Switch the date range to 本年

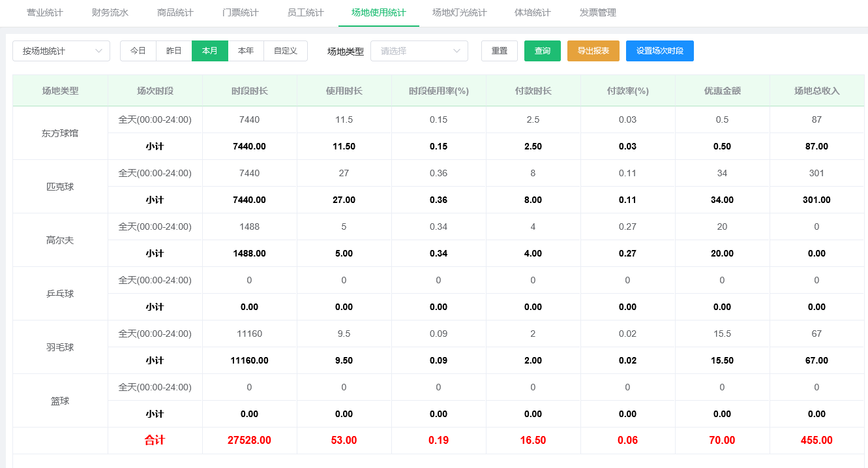click(246, 51)
